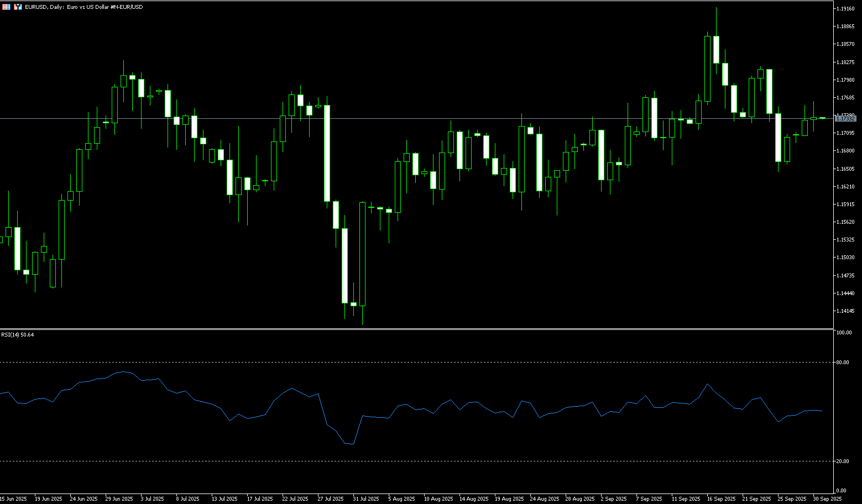Click the 1.16210 price scale label
Image resolution: width=862 pixels, height=504 pixels.
(x=845, y=187)
